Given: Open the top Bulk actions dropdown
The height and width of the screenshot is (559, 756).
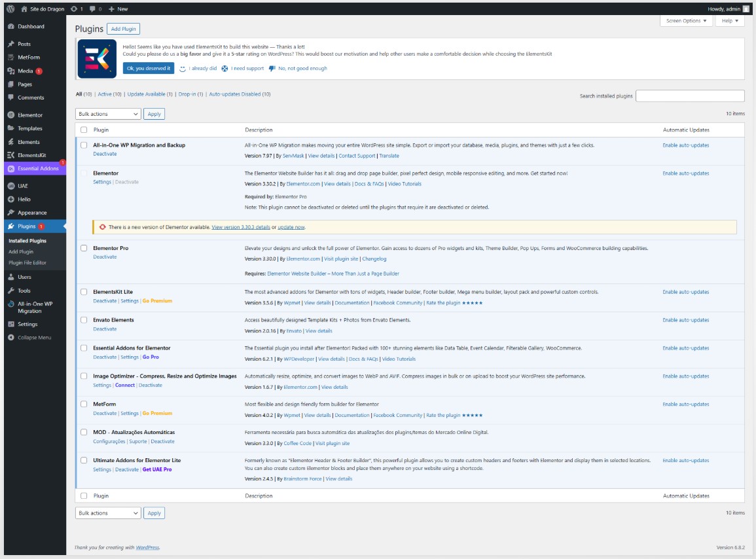Looking at the screenshot, I should pyautogui.click(x=108, y=114).
